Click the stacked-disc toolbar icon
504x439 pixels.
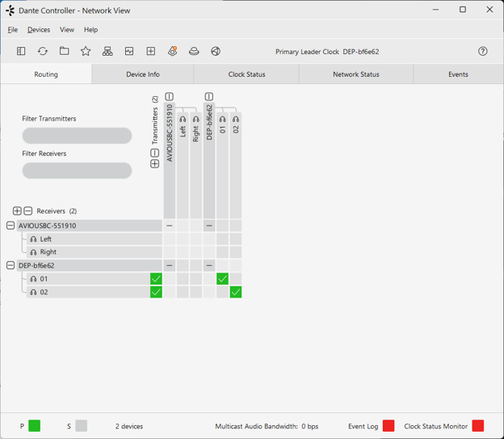194,51
